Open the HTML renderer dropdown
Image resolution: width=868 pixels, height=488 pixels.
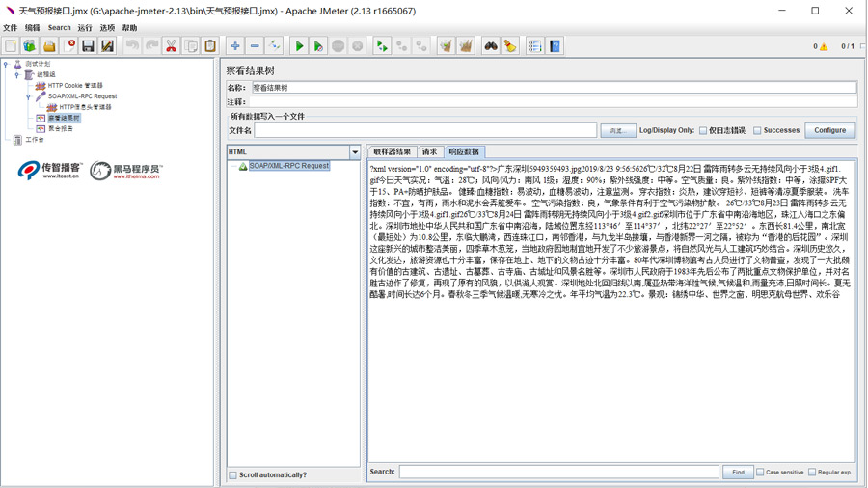point(355,152)
